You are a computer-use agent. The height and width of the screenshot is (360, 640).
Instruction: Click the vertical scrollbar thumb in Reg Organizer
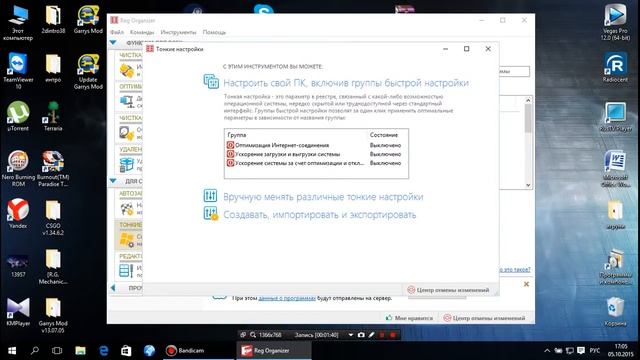(528, 118)
